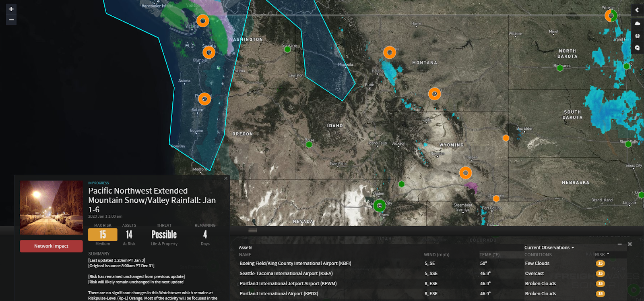644x301 pixels.
Task: Select the green hexagon marker at Boise
Action: [x=309, y=145]
